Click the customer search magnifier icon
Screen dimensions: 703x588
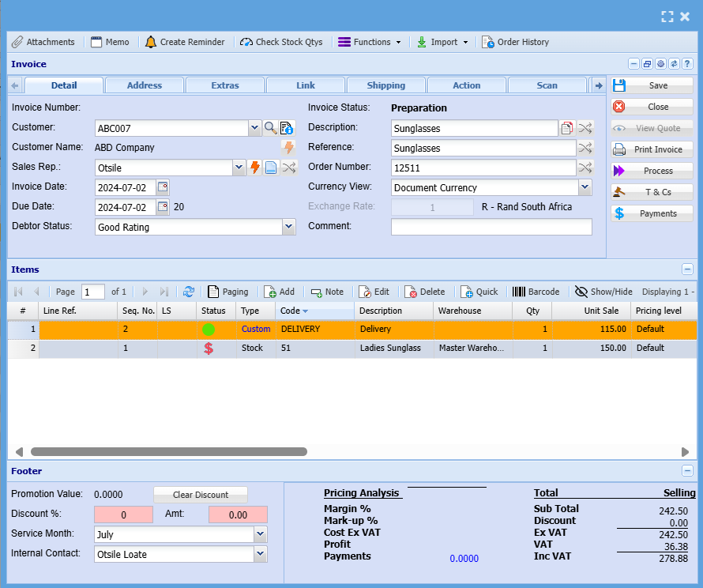tap(270, 128)
